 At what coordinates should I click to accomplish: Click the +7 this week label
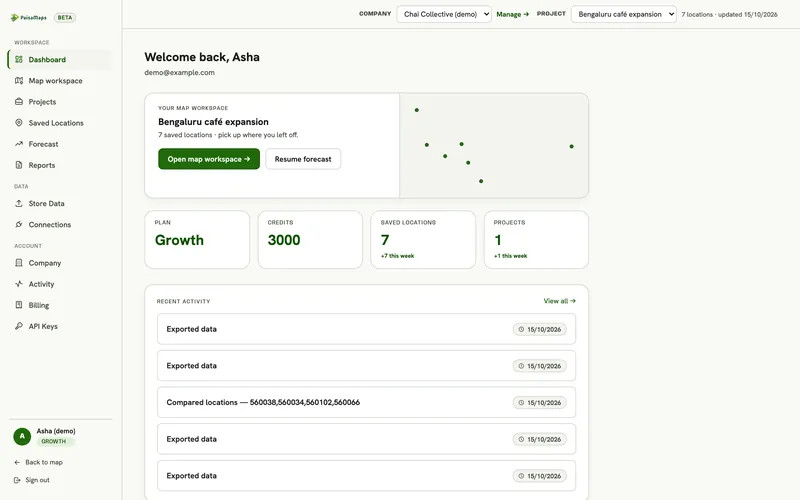[x=397, y=256]
